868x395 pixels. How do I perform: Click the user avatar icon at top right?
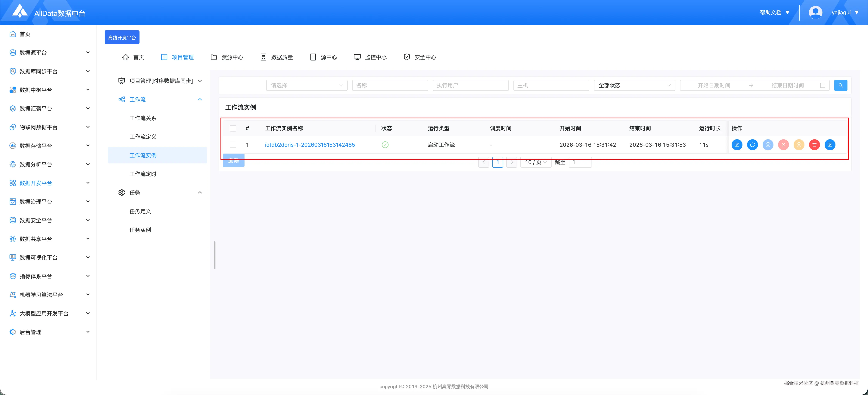pos(815,12)
